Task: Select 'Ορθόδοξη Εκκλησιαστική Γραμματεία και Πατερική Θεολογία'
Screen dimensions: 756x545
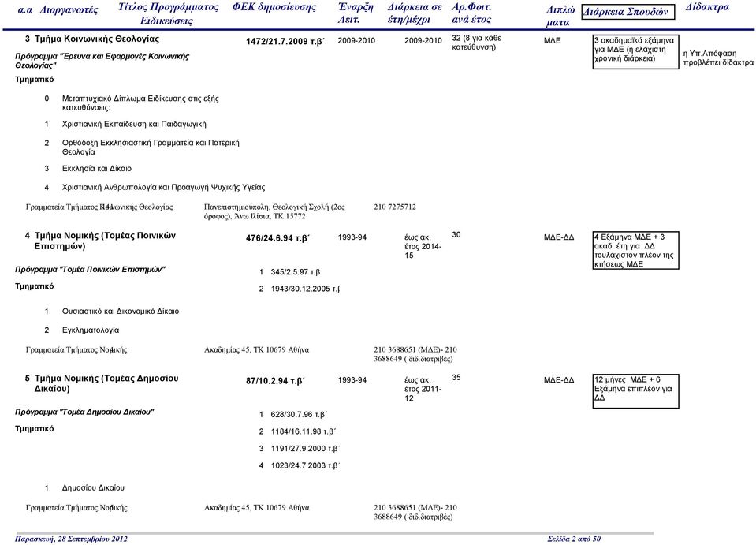Action: (x=151, y=147)
